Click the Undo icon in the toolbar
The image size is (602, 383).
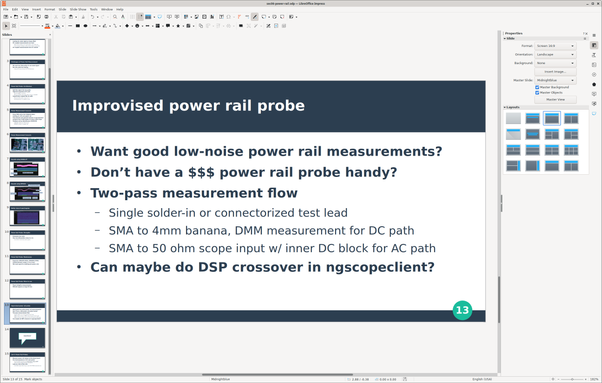coord(92,17)
